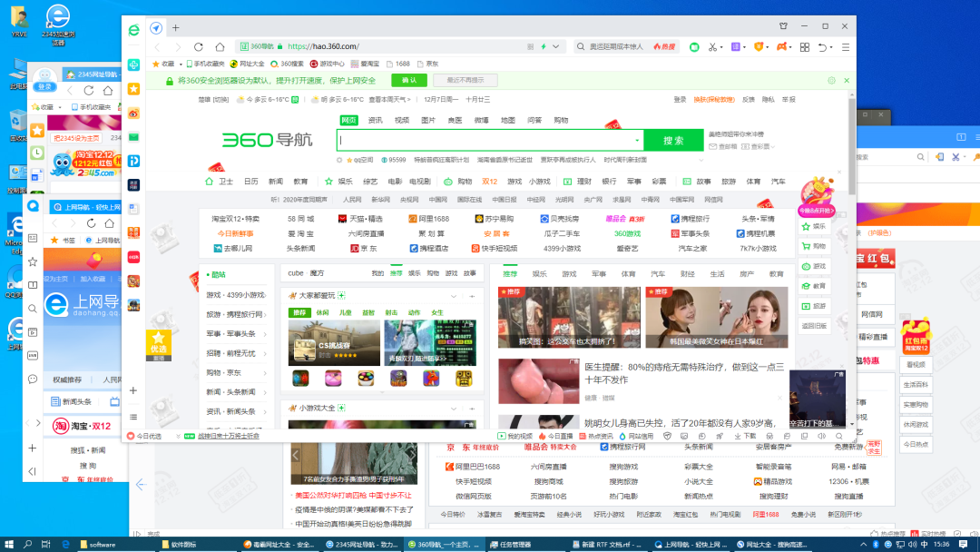This screenshot has width=980, height=552.
Task: Add a sidebar app with plus icon
Action: (133, 390)
